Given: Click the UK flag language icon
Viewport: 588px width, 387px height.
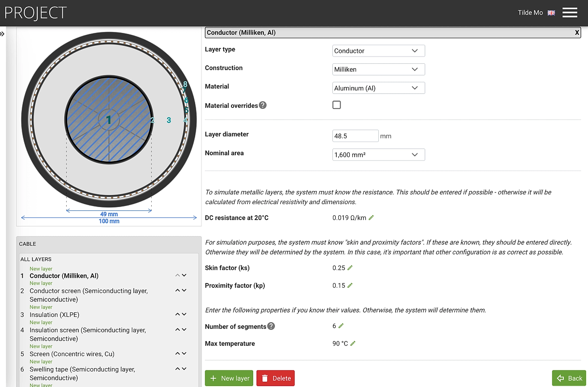Looking at the screenshot, I should click(551, 13).
